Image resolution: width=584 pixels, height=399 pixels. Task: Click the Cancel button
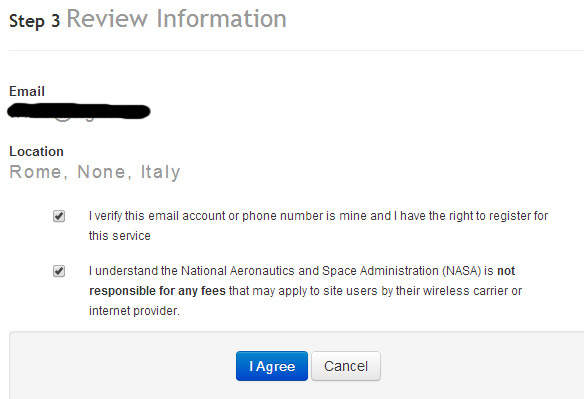point(346,366)
